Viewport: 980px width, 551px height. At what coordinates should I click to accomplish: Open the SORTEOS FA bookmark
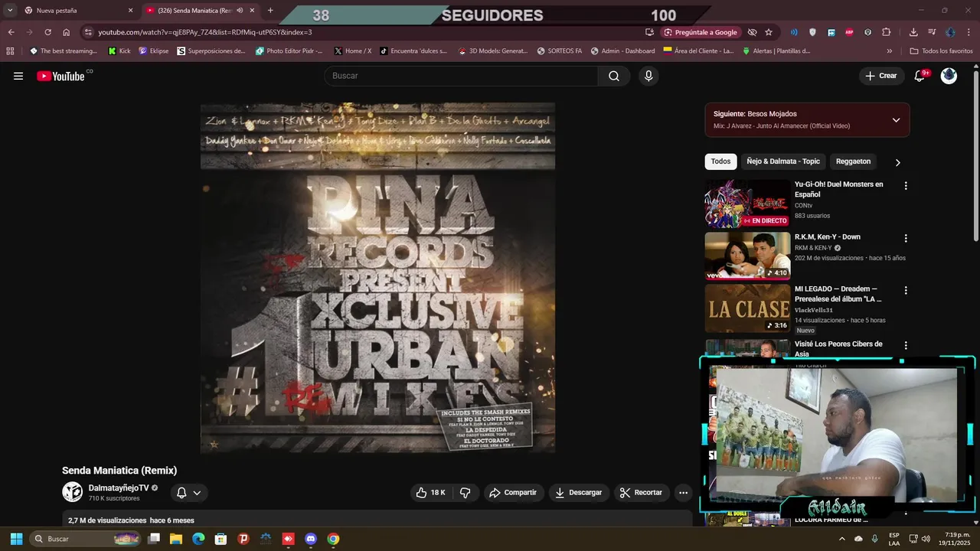pos(560,51)
